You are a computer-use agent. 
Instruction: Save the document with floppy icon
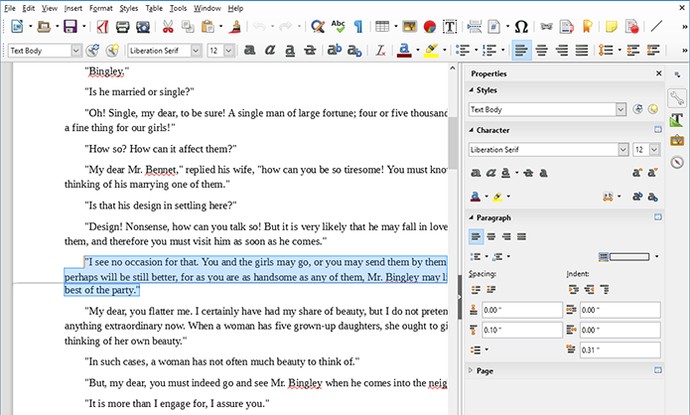[70, 27]
